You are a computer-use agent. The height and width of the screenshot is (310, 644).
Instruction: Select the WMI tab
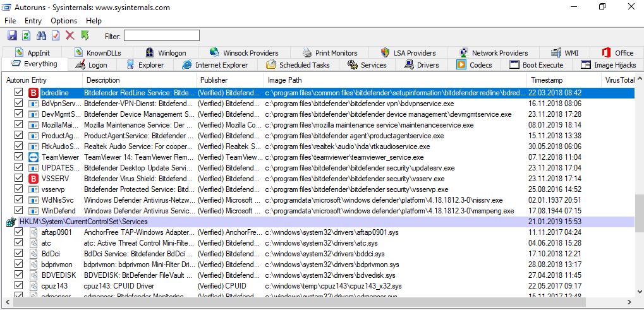[x=565, y=53]
